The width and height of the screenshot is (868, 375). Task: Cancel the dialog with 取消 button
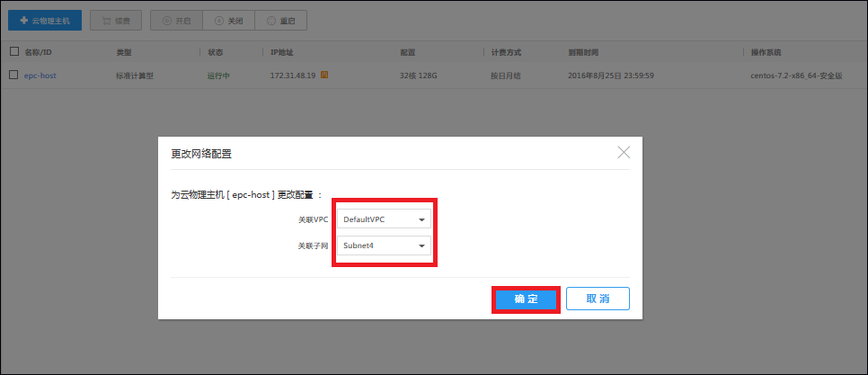point(598,299)
